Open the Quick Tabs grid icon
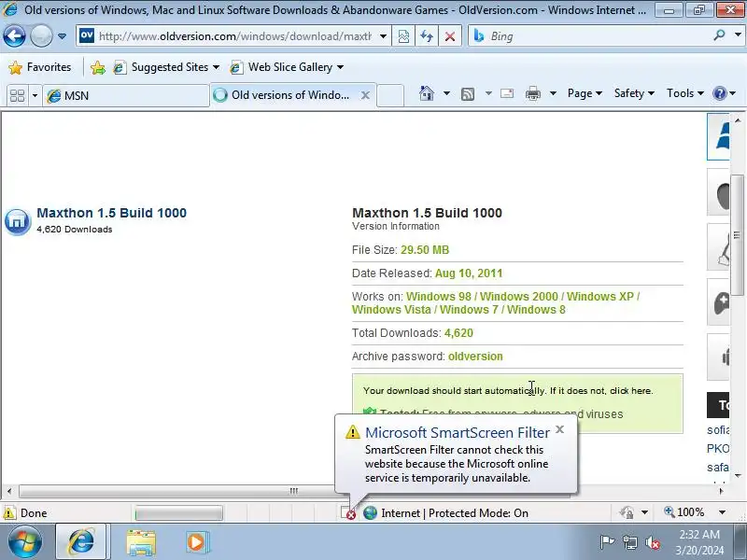Image resolution: width=747 pixels, height=560 pixels. point(17,96)
